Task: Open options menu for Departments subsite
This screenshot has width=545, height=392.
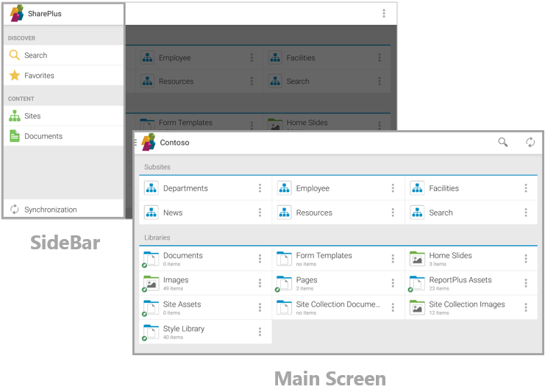Action: (260, 188)
